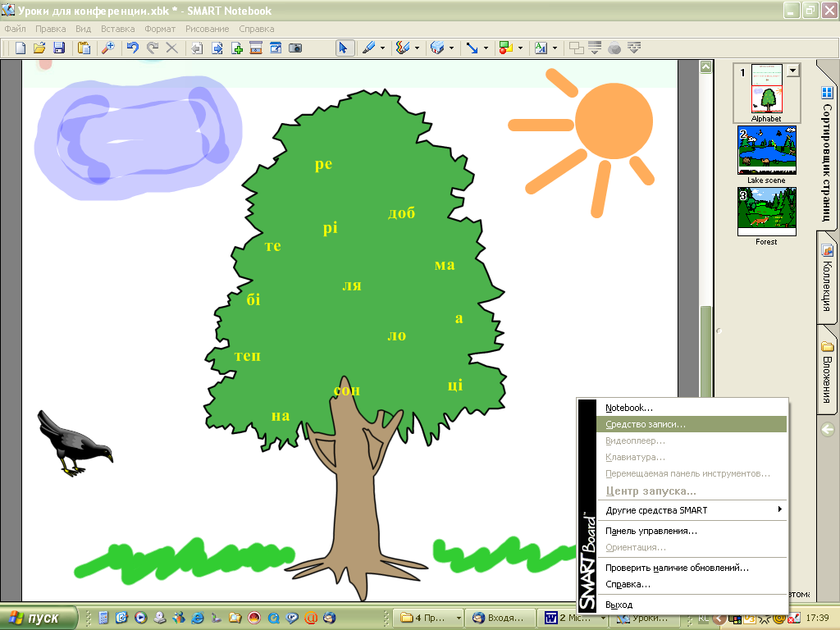This screenshot has height=630, width=840.
Task: Select the arrow pointer tool
Action: pos(344,48)
